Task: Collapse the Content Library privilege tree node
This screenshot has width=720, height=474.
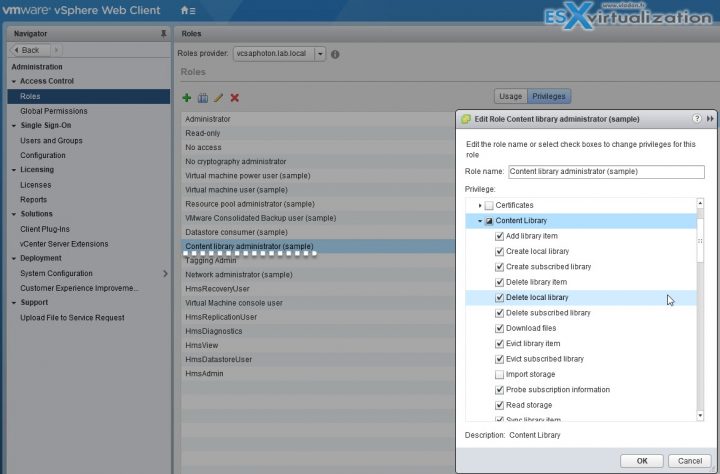Action: pyautogui.click(x=480, y=221)
